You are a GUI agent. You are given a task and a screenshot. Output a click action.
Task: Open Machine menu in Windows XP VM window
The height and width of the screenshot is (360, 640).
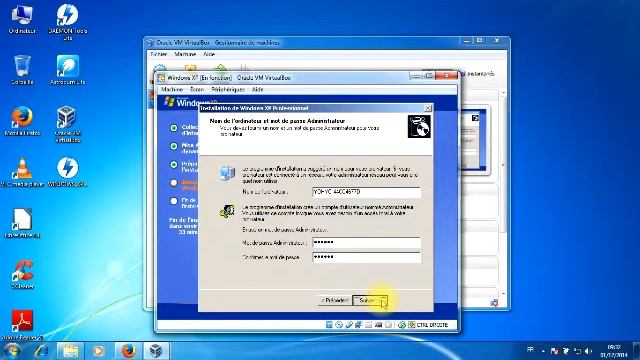pyautogui.click(x=172, y=89)
